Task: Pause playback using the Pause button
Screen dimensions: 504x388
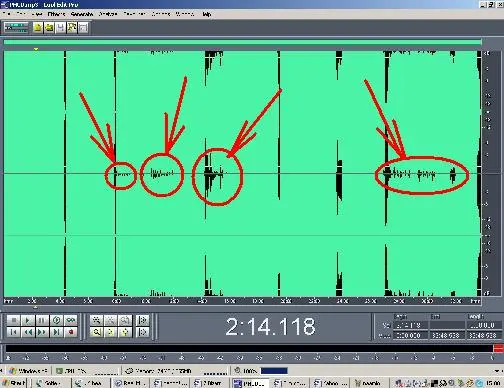Action: coord(42,320)
